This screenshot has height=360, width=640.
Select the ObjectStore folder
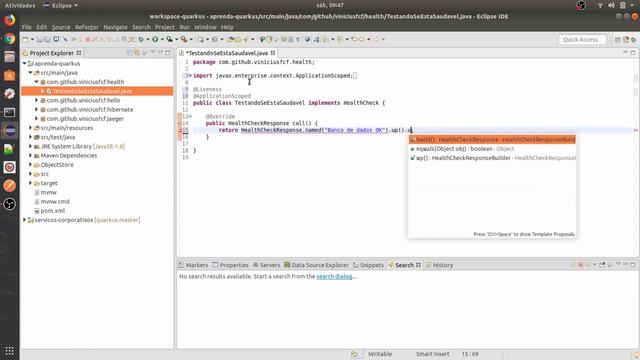coord(53,164)
